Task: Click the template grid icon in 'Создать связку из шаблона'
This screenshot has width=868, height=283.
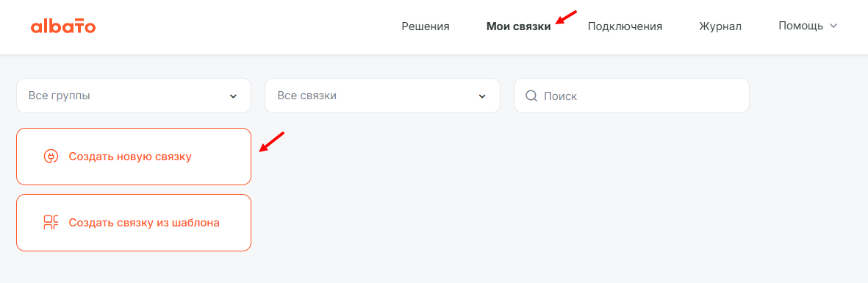Action: click(51, 223)
